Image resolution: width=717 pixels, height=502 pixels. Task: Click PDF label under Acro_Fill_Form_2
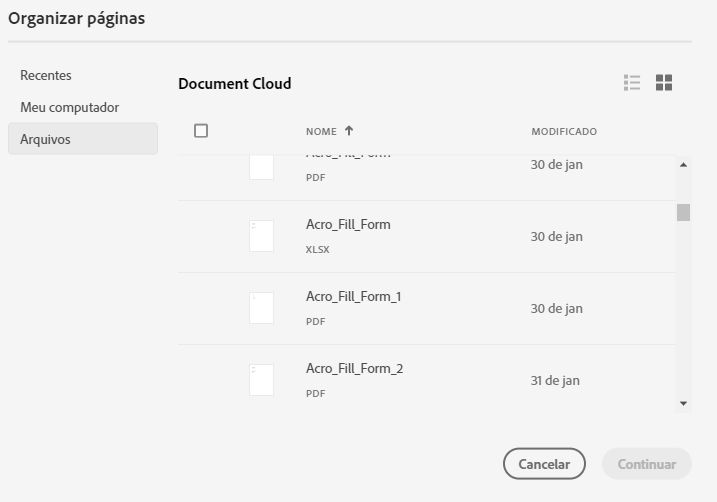click(x=316, y=394)
